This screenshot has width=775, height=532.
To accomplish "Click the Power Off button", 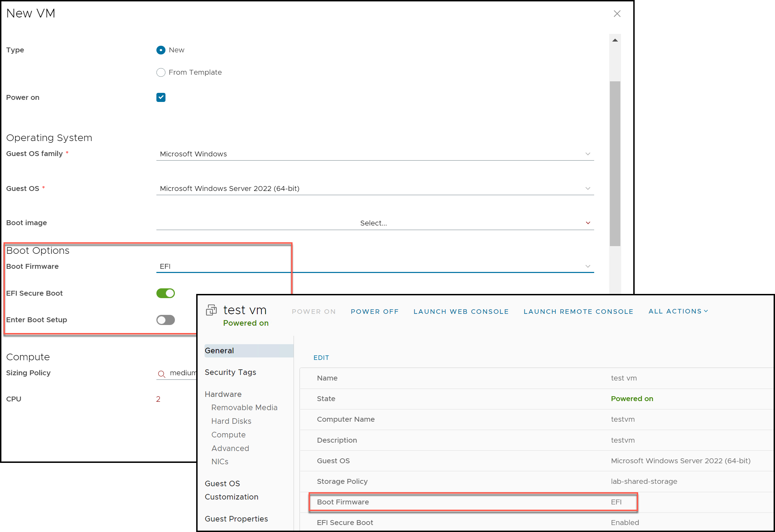I will point(375,311).
